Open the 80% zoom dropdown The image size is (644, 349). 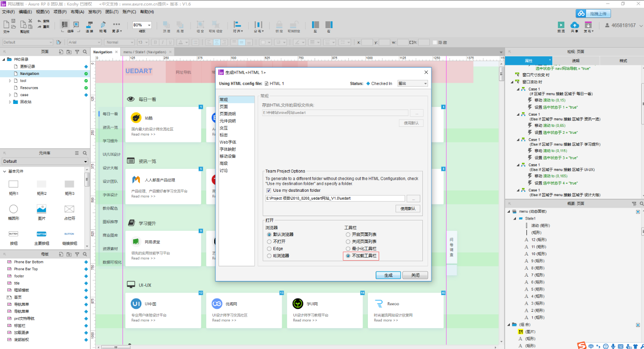pyautogui.click(x=149, y=25)
